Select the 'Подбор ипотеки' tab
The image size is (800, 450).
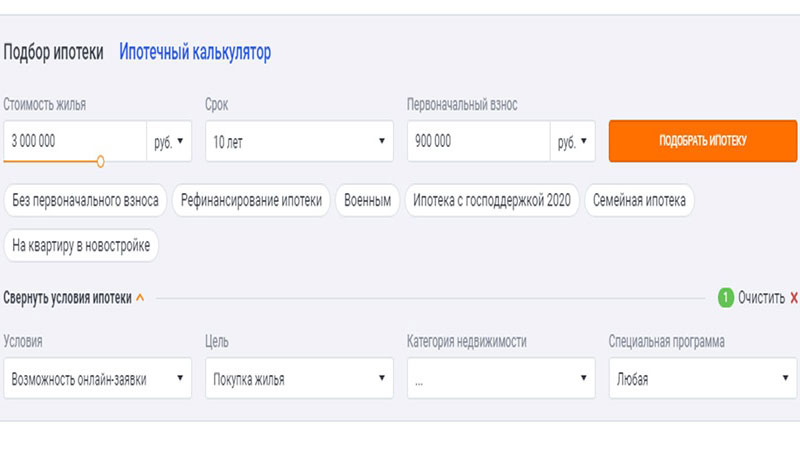click(x=53, y=52)
